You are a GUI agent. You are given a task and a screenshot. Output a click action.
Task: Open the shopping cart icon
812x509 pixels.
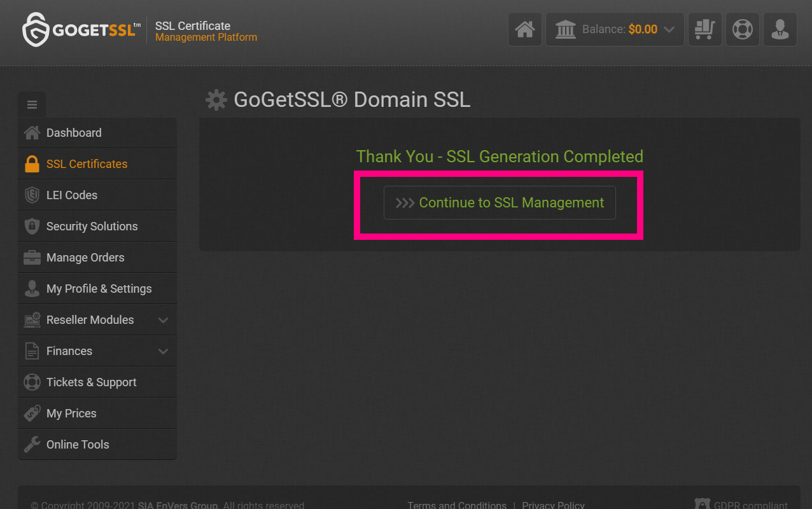(x=705, y=29)
